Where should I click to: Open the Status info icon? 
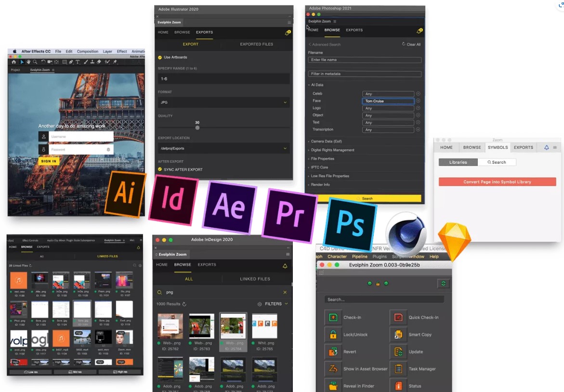tap(398, 386)
